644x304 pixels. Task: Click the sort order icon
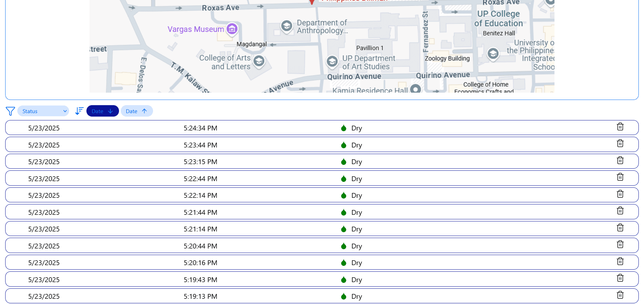point(79,111)
